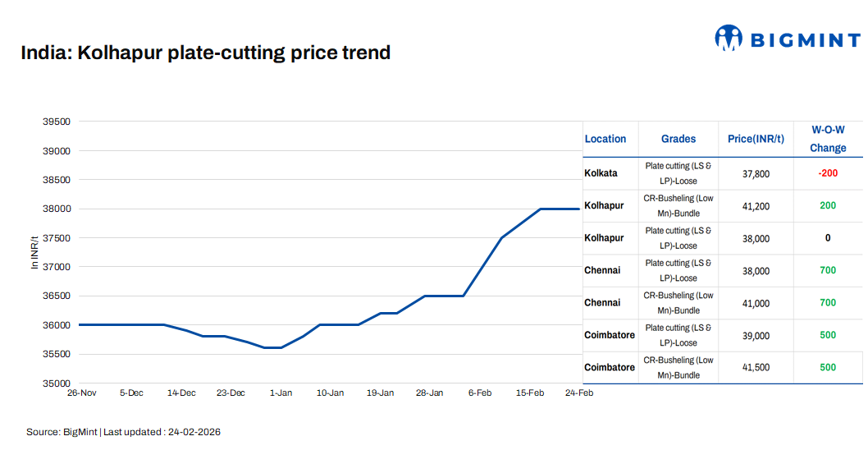
Task: Click the Location column header
Action: [x=605, y=139]
